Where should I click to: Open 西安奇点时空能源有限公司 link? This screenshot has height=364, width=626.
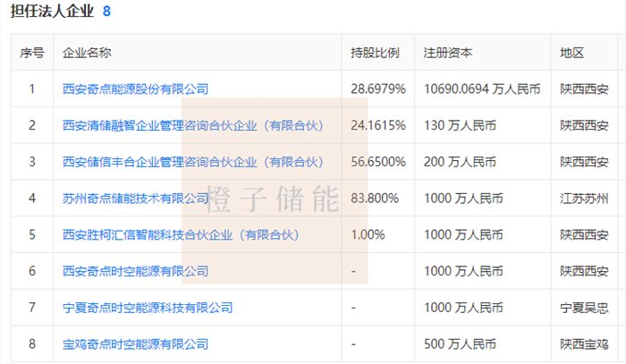135,271
